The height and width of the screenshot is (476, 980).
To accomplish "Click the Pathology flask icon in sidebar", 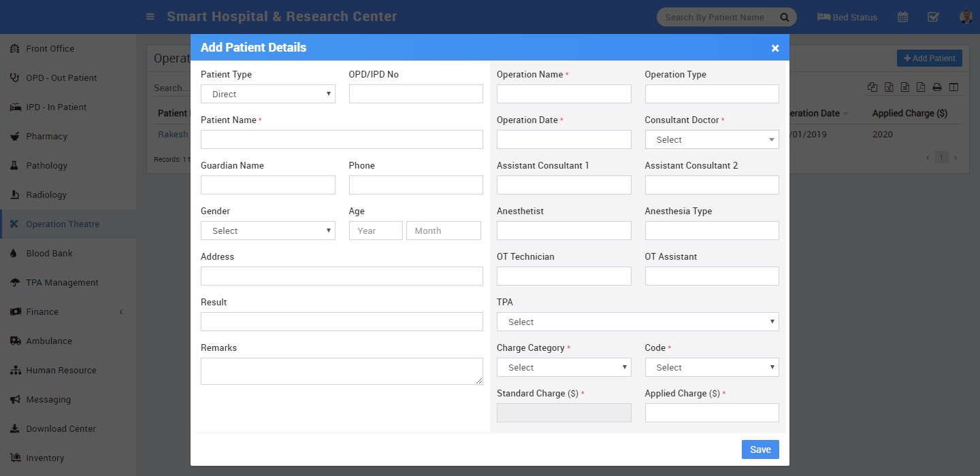I will 15,165.
